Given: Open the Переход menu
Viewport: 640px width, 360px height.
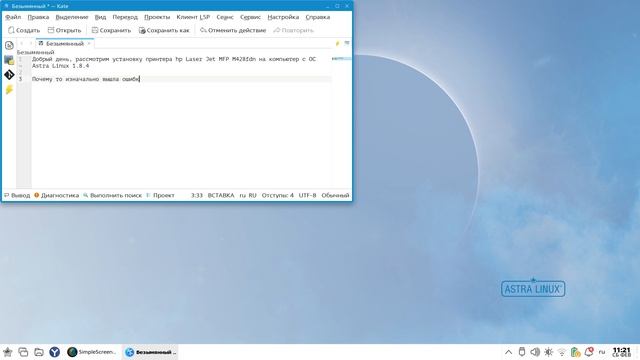Looking at the screenshot, I should tap(125, 17).
